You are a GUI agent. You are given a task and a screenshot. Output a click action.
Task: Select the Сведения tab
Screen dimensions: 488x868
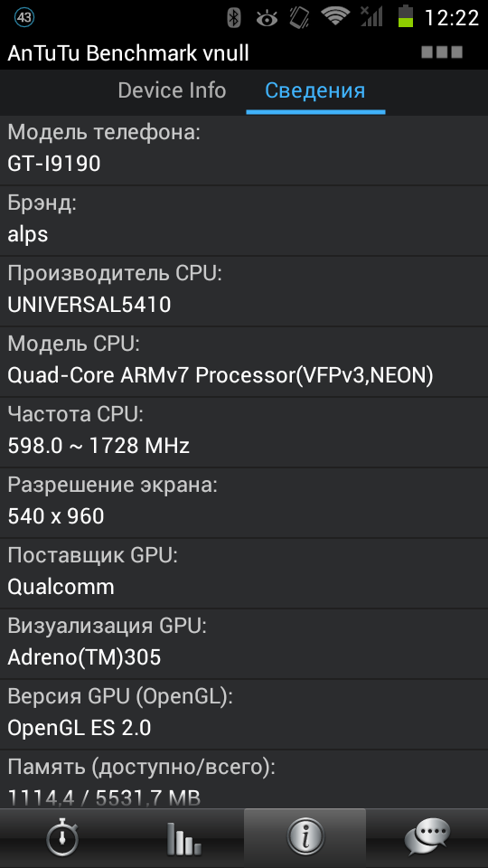coord(314,90)
